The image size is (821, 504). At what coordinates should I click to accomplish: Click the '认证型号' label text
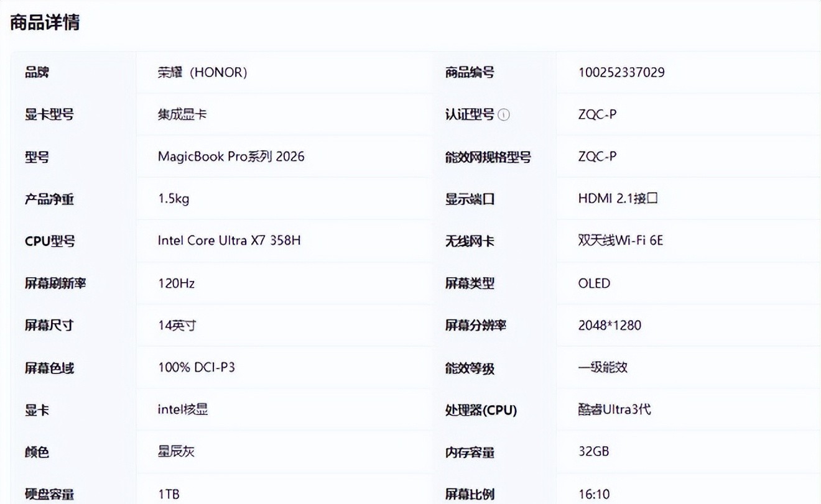coord(470,114)
